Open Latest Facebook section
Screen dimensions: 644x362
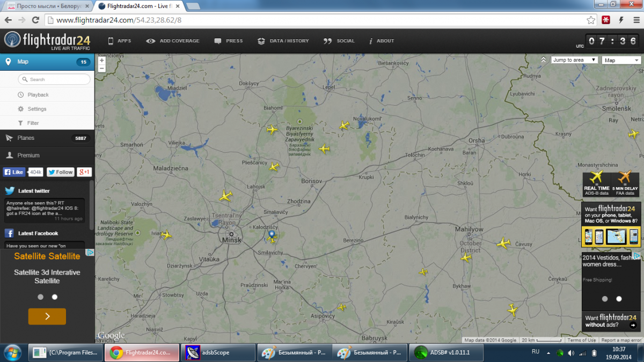tap(38, 233)
